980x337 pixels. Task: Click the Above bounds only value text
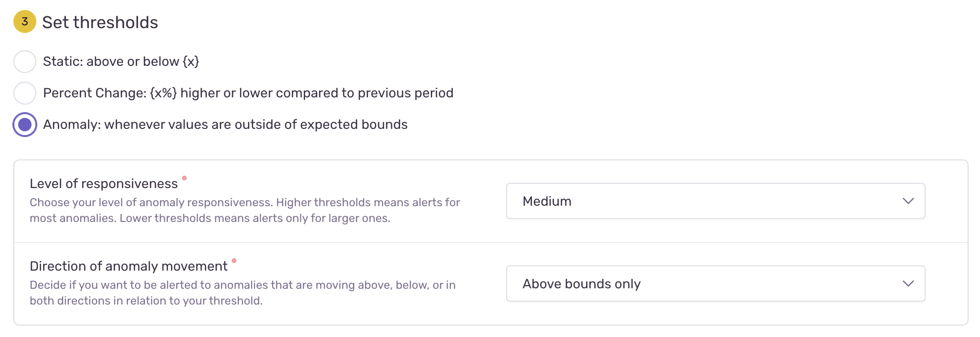click(581, 284)
